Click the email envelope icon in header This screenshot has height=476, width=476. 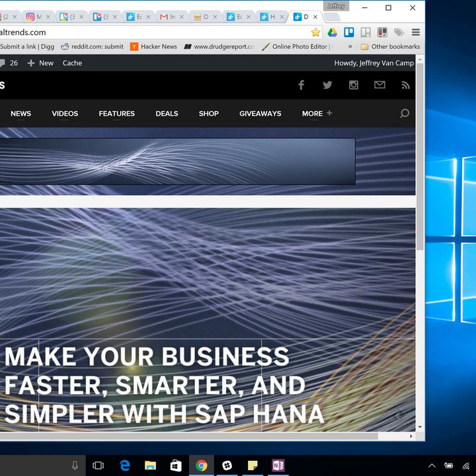pyautogui.click(x=379, y=85)
